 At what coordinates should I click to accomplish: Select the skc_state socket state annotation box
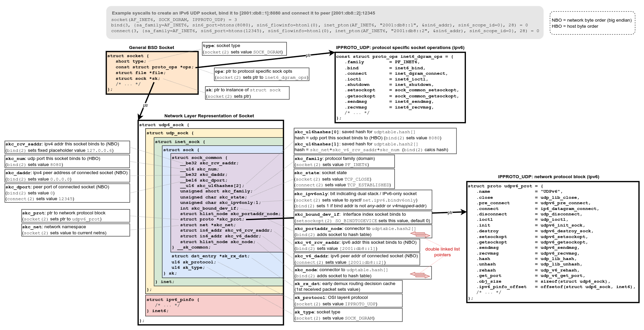click(x=344, y=179)
